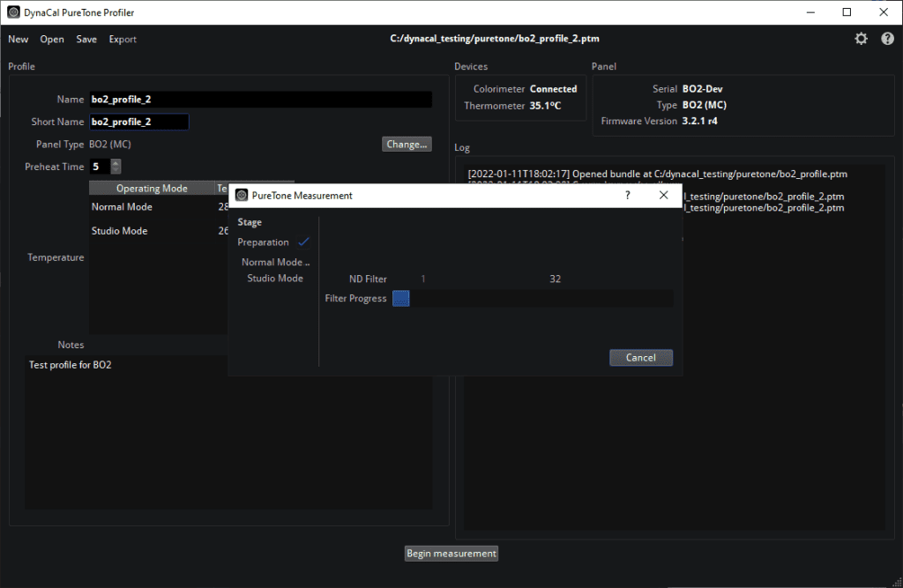Click the Serial BO2-Dev value
Viewport: 903px width, 588px height.
click(702, 89)
